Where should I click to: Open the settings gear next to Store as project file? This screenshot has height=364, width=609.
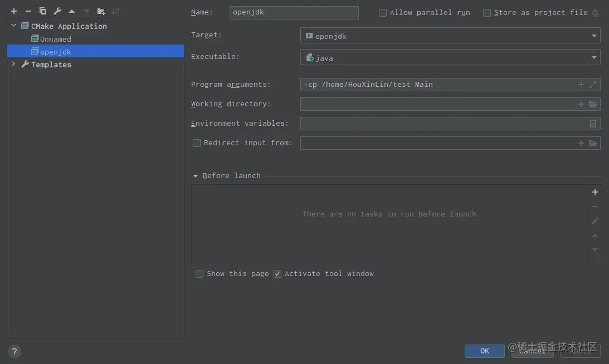pos(596,13)
